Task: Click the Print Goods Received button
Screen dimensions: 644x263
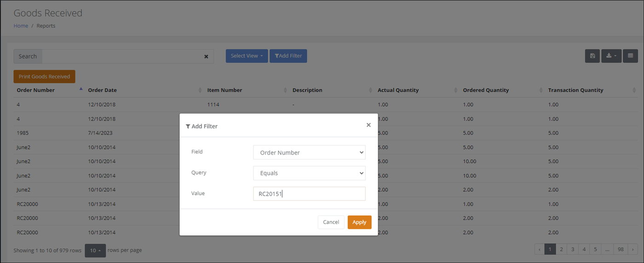Action: coord(44,76)
